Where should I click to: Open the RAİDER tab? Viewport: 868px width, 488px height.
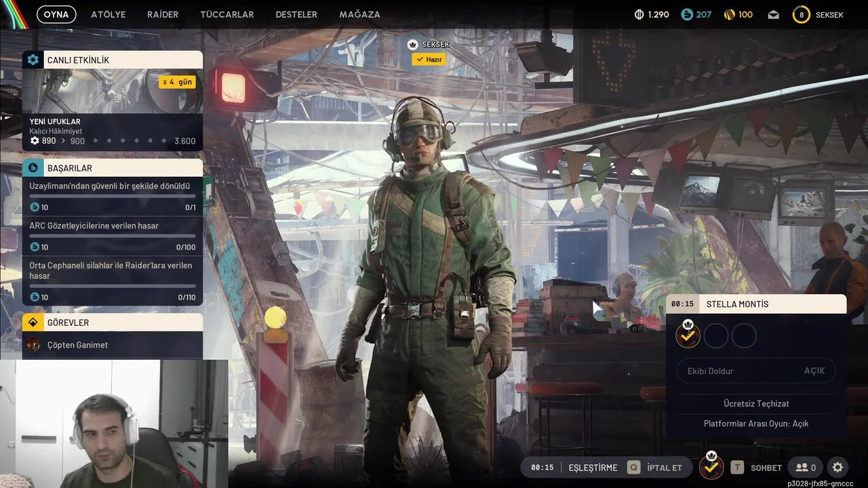click(x=163, y=14)
